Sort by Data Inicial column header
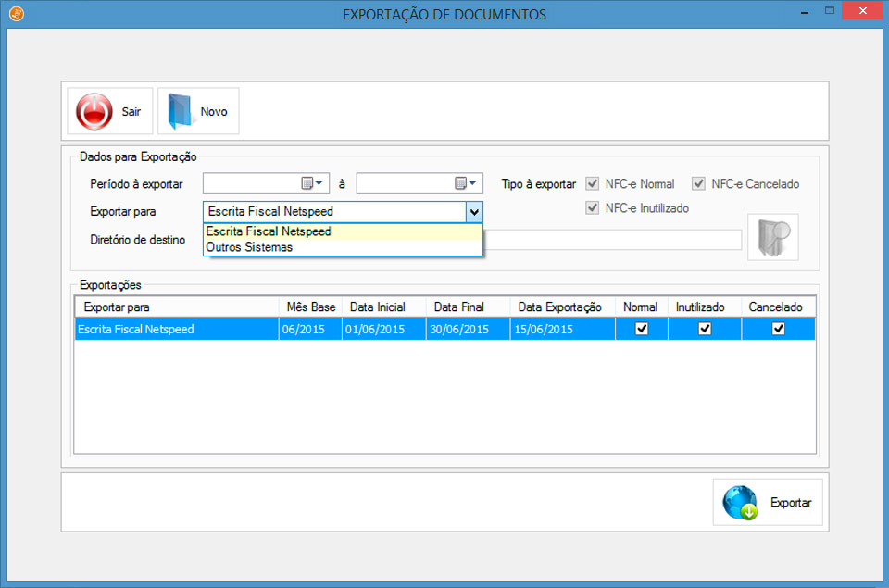This screenshot has height=588, width=889. [383, 307]
